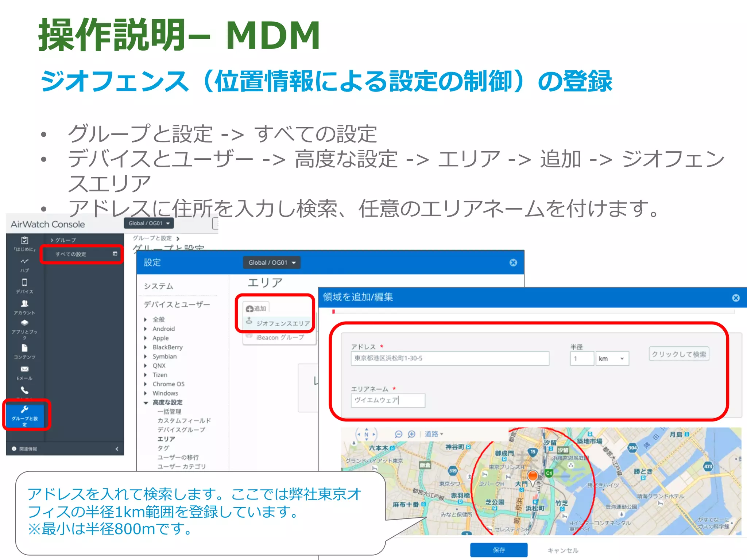Click the ジオフェンスエリア anchor icon
The height and width of the screenshot is (560, 747).
[x=249, y=321]
